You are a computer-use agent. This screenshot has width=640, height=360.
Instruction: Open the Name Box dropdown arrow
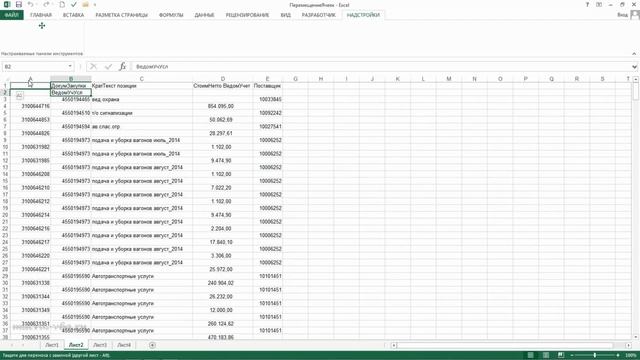coord(70,67)
